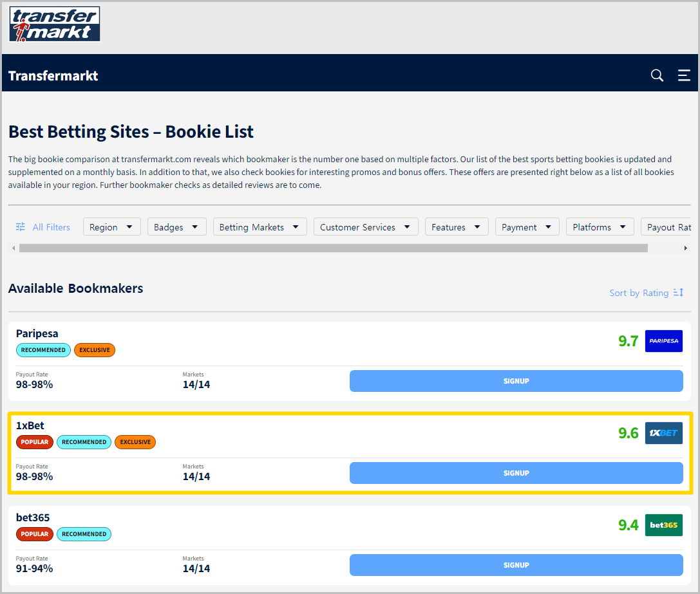Expand the Region dropdown
700x594 pixels.
click(x=111, y=227)
